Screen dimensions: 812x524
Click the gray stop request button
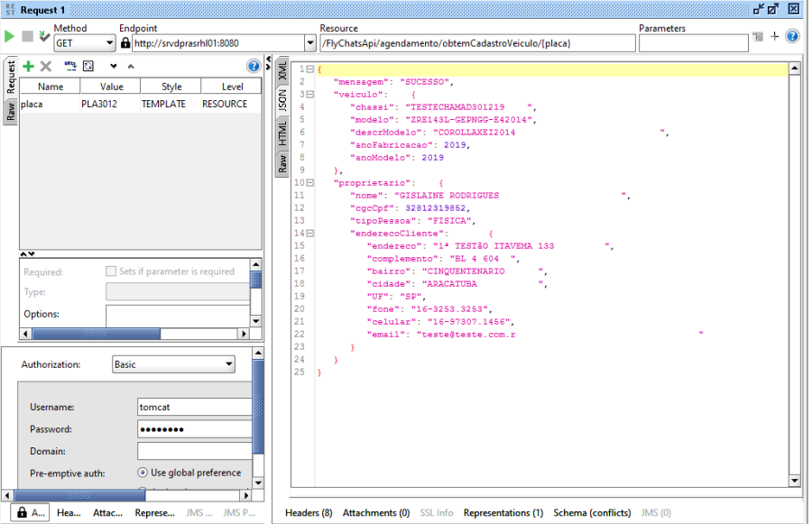(27, 36)
